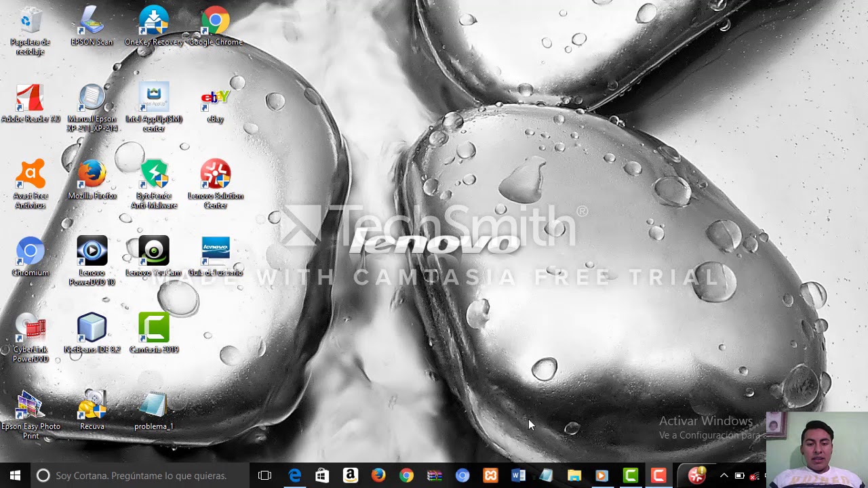The height and width of the screenshot is (488, 868).
Task: Click the Lenovo YouCam desktop icon
Action: [x=154, y=257]
